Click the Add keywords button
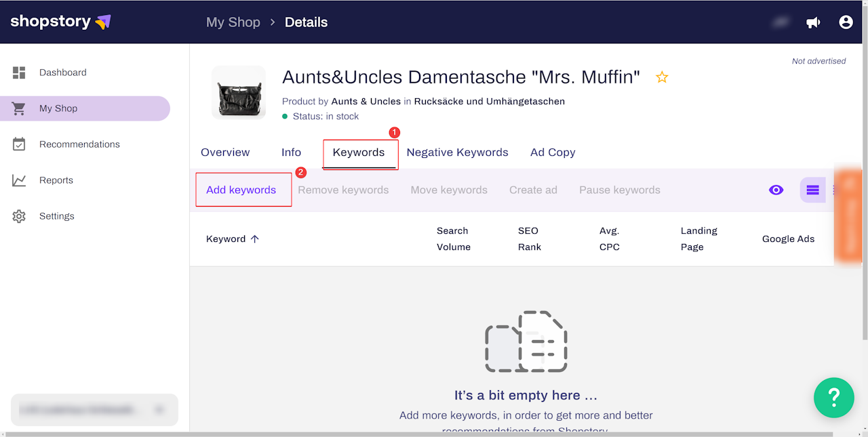The height and width of the screenshot is (437, 868). click(x=241, y=190)
